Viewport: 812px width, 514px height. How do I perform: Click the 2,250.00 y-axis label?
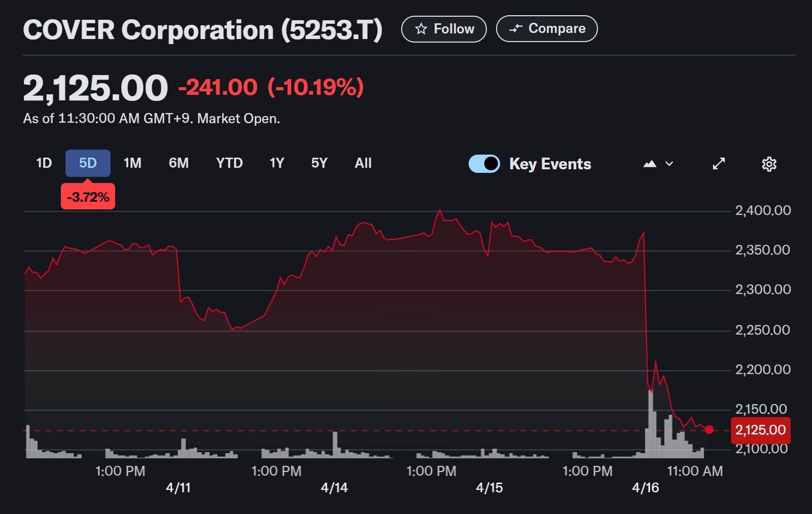(x=763, y=330)
